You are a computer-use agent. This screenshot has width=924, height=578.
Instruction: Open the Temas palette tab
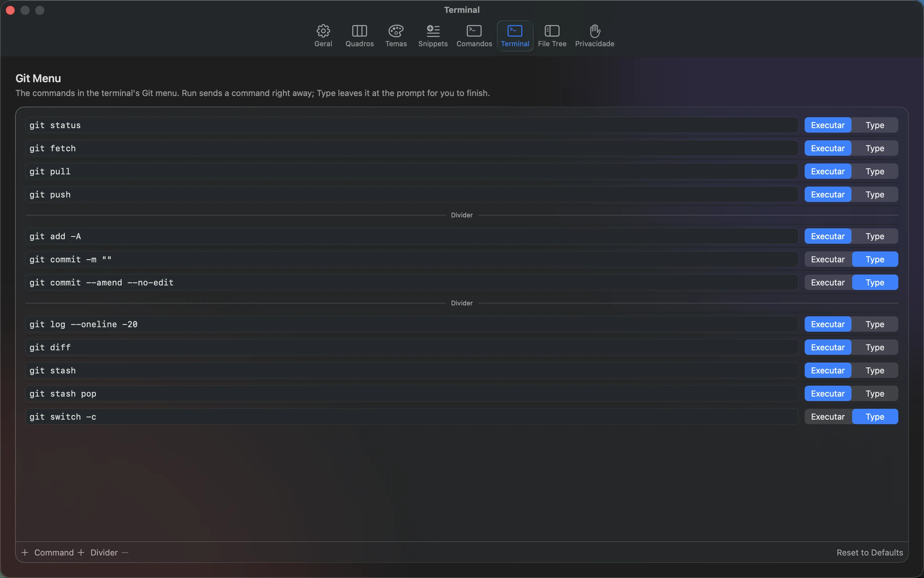pyautogui.click(x=396, y=36)
